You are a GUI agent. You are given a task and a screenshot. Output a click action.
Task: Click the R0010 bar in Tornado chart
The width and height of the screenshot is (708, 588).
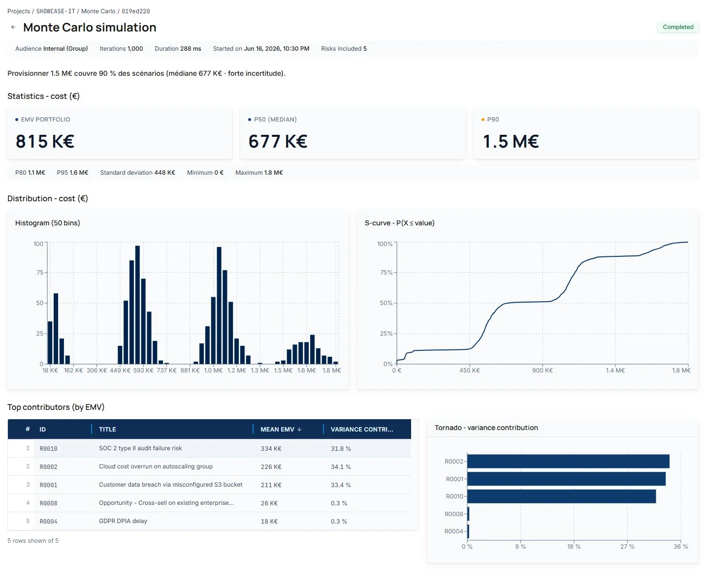click(561, 496)
